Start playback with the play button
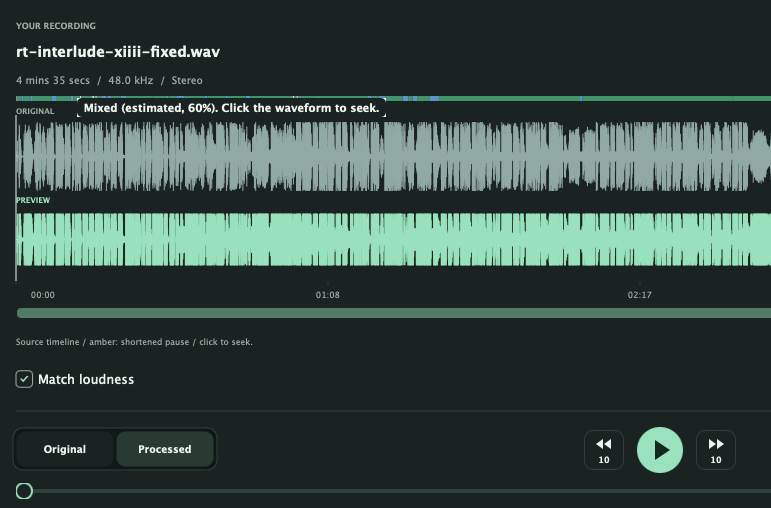Screen dimensions: 771x508 click(x=659, y=449)
